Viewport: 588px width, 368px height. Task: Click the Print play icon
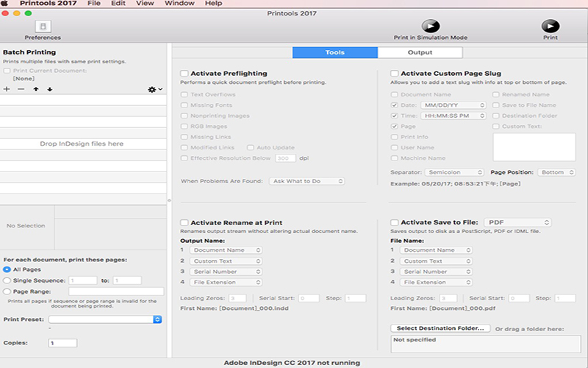(x=550, y=26)
